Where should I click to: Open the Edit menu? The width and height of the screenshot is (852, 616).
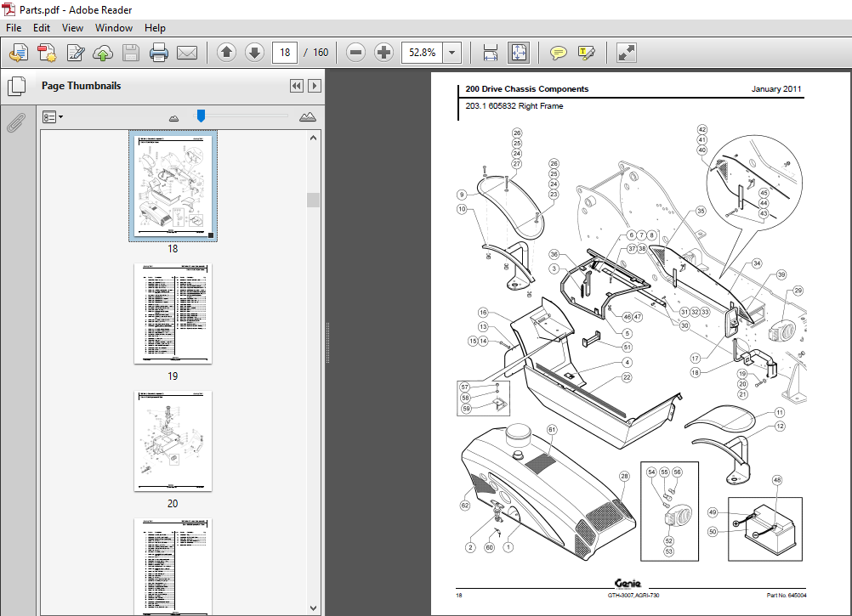pos(42,28)
